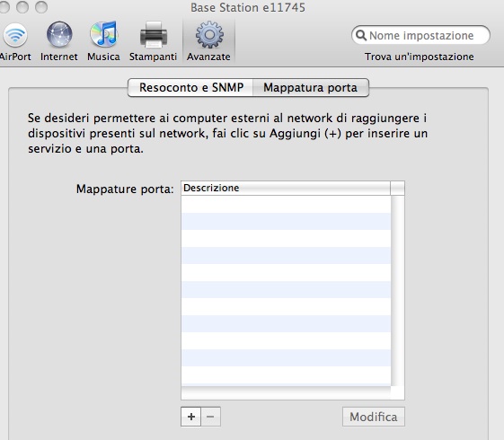Click the magnifying glass search icon
This screenshot has height=440, width=504.
pyautogui.click(x=361, y=35)
